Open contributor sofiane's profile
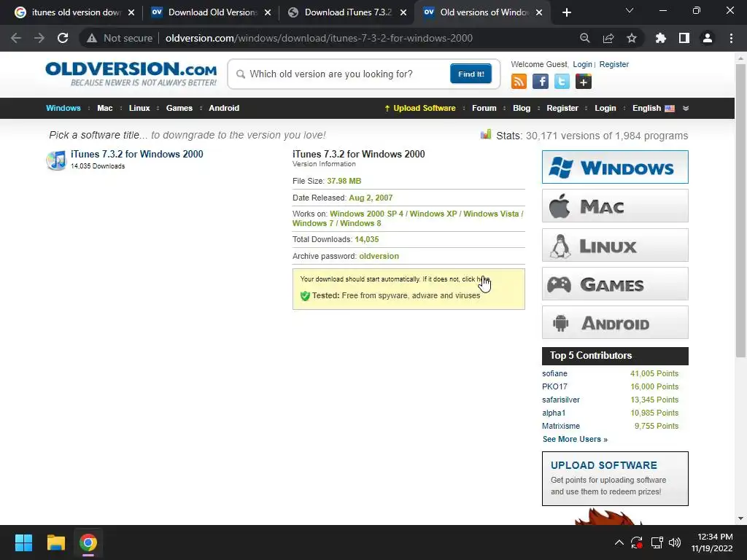 (554, 374)
